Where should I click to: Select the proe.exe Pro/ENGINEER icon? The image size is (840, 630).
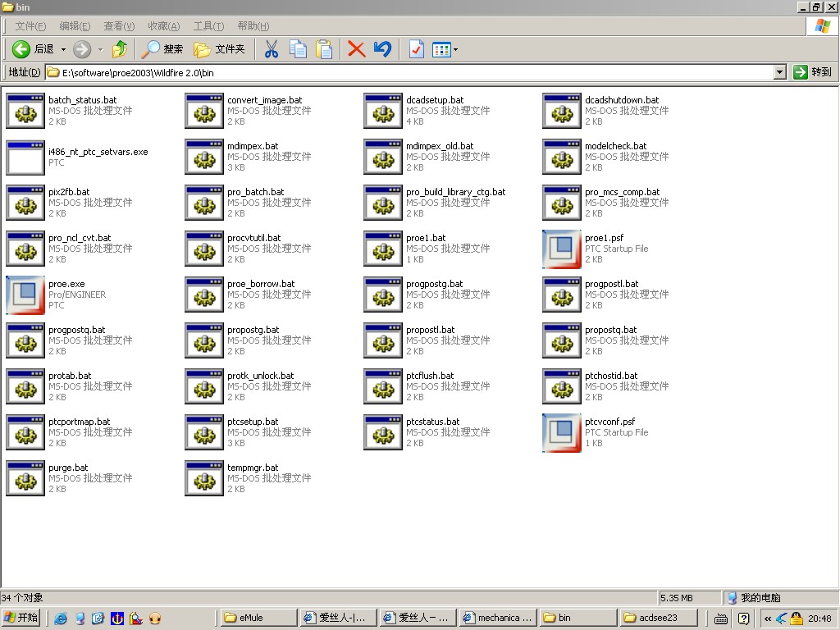pos(25,294)
